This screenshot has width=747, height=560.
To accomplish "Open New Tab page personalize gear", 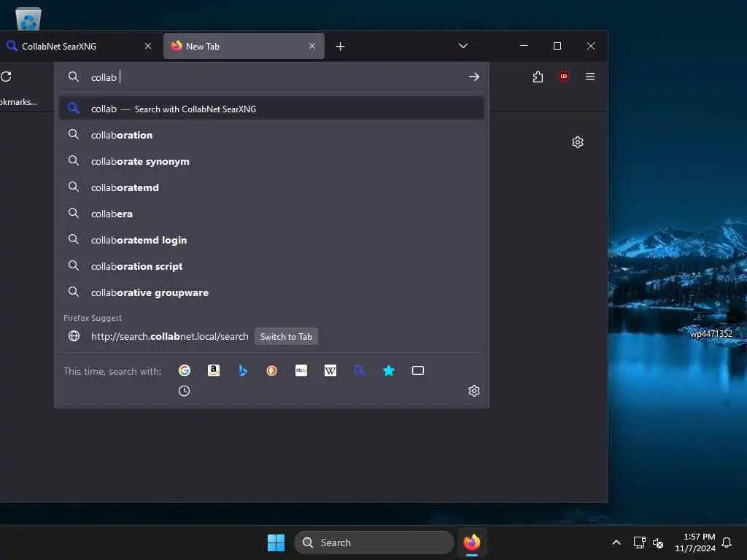I will pos(578,142).
